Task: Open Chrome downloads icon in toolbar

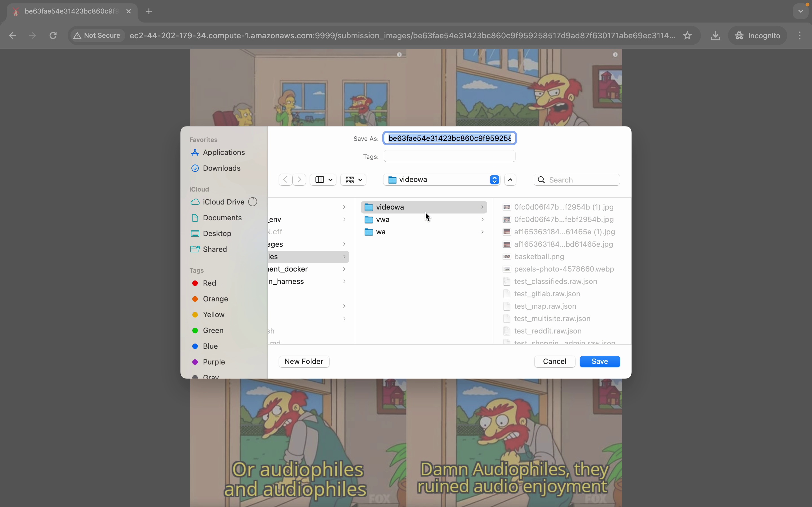Action: coord(715,35)
